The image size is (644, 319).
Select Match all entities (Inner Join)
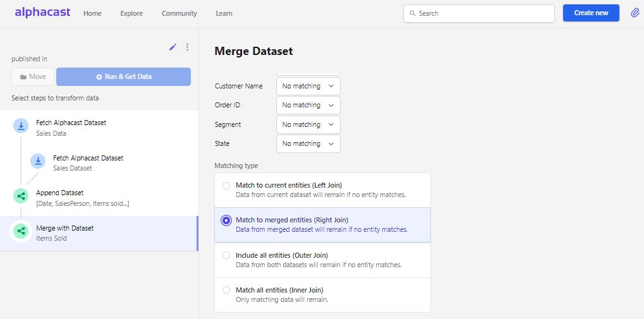tap(322, 295)
